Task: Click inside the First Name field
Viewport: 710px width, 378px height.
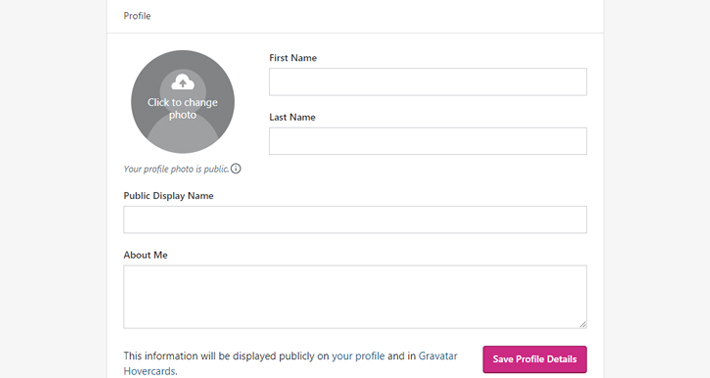Action: tap(428, 82)
